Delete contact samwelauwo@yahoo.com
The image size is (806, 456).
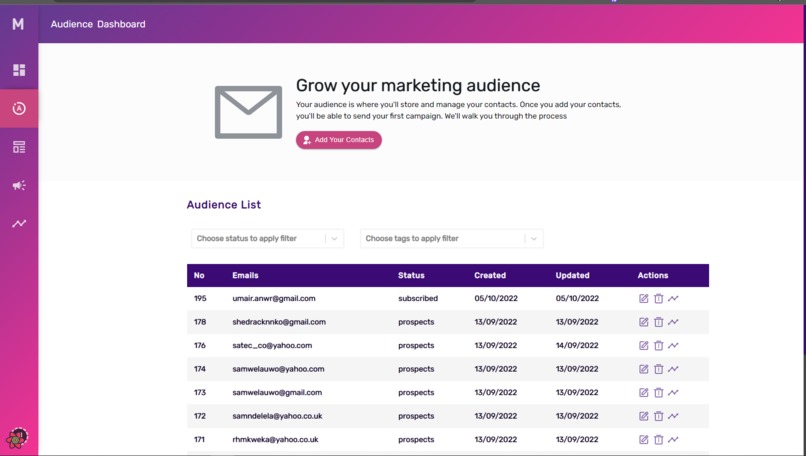point(658,369)
